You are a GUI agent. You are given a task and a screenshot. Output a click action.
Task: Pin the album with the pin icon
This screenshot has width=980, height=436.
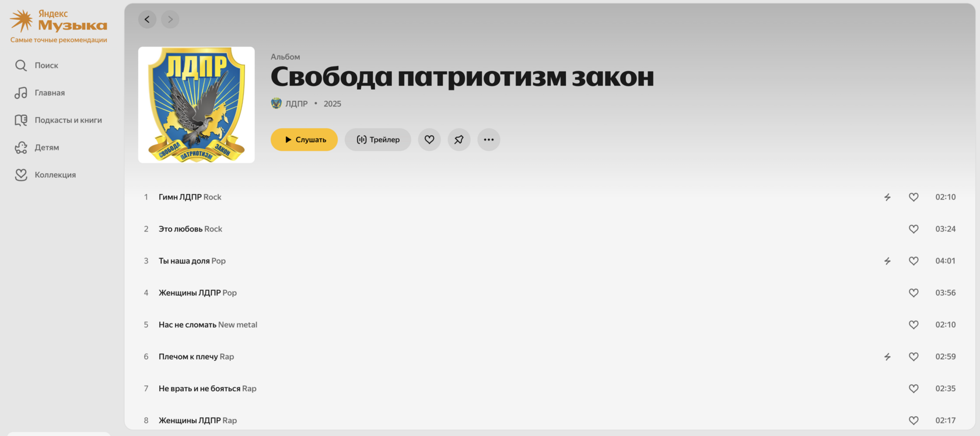459,140
